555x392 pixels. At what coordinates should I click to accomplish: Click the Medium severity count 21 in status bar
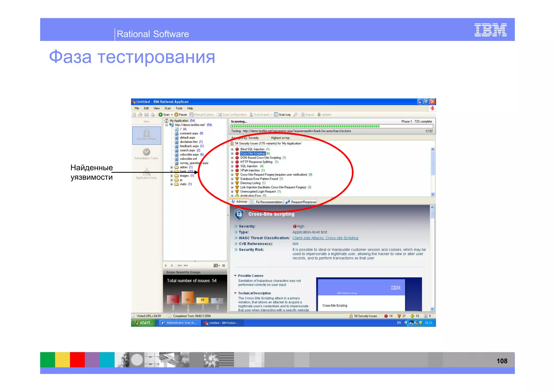[401, 316]
